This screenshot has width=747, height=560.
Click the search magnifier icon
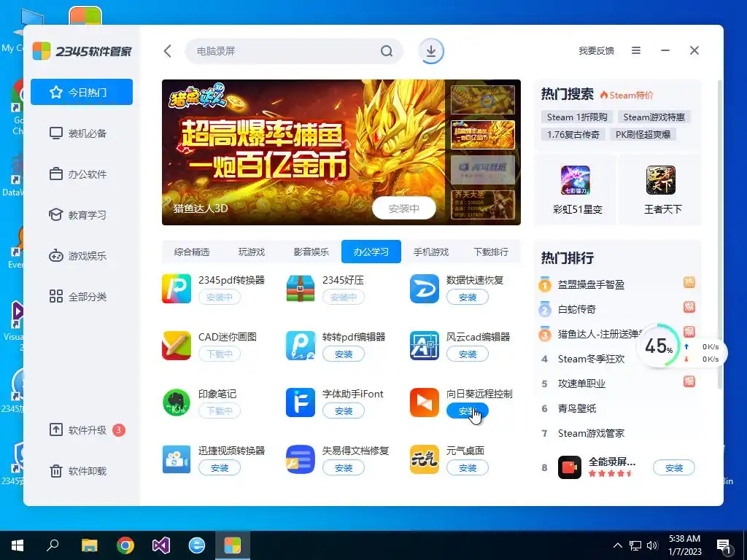pyautogui.click(x=387, y=51)
